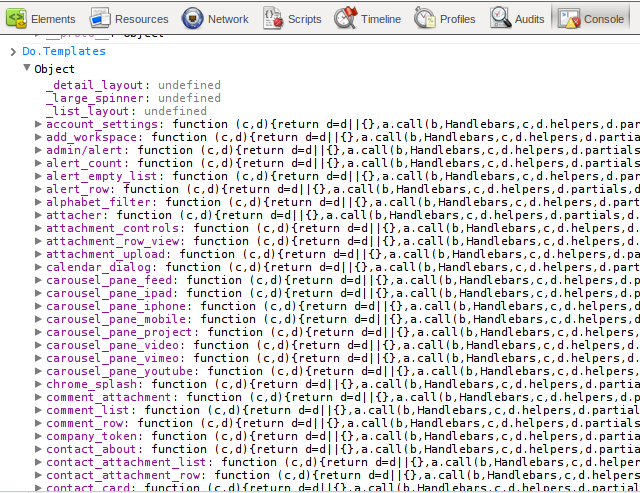Open the Elements panel icon
This screenshot has width=640, height=493.
pos(16,18)
